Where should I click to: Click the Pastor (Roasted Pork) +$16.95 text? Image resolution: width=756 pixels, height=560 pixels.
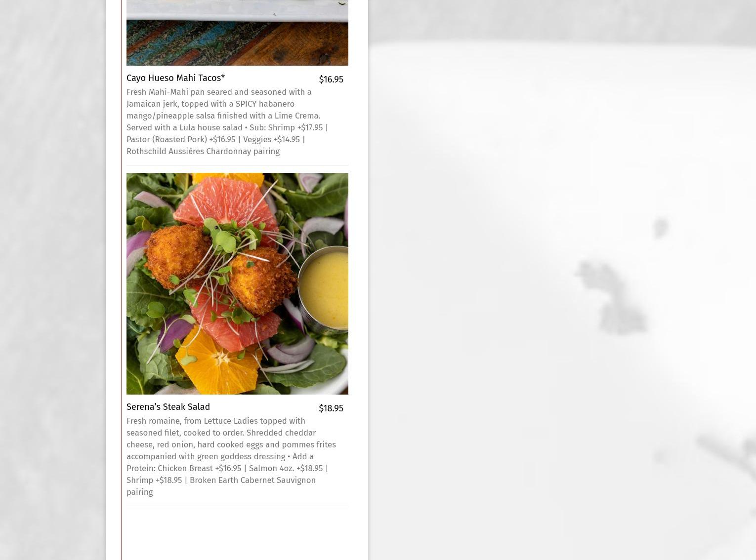(x=181, y=139)
